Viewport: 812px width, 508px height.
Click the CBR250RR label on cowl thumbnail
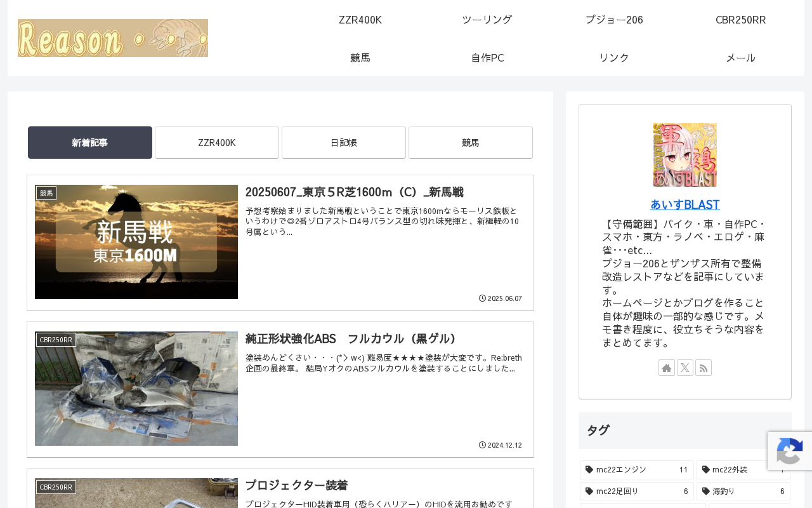[x=56, y=340]
